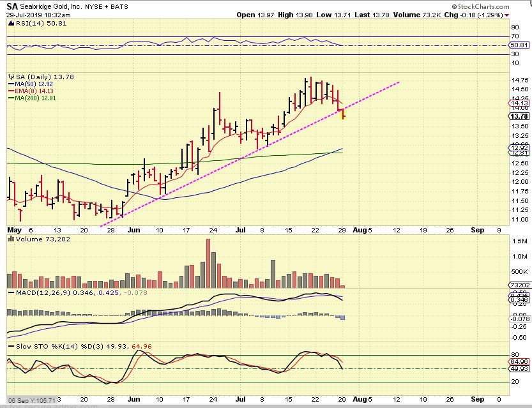Click the bold SA ticker symbol in header

(x=12, y=6)
